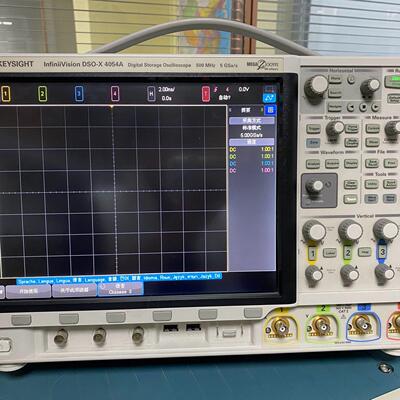Push the first physical softkey below the screen

[21, 320]
